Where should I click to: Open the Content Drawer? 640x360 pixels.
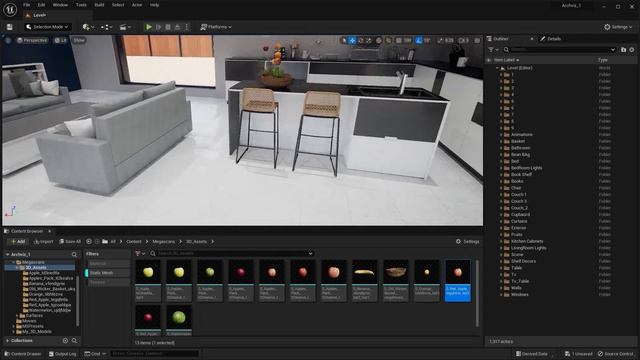tap(22, 354)
